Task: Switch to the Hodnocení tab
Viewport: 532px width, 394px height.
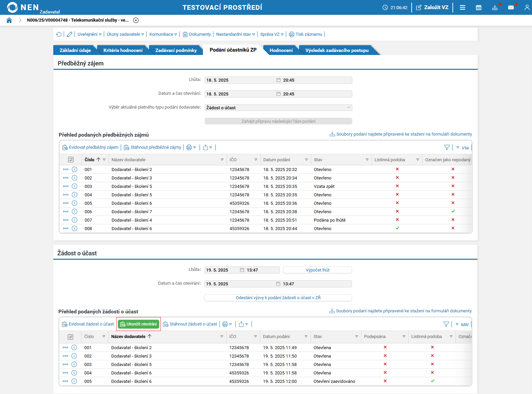Action: [x=281, y=50]
